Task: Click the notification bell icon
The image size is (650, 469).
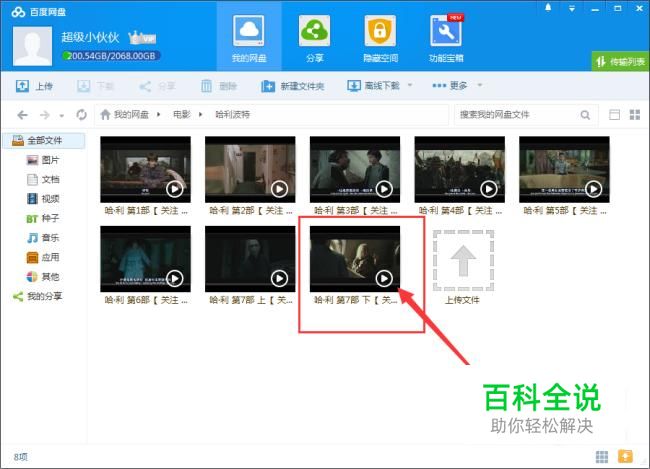Action: [x=548, y=7]
